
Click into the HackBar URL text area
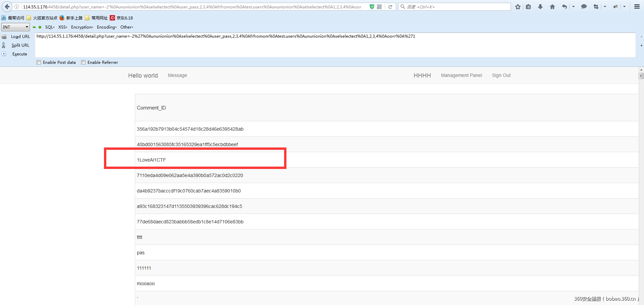tap(335, 45)
